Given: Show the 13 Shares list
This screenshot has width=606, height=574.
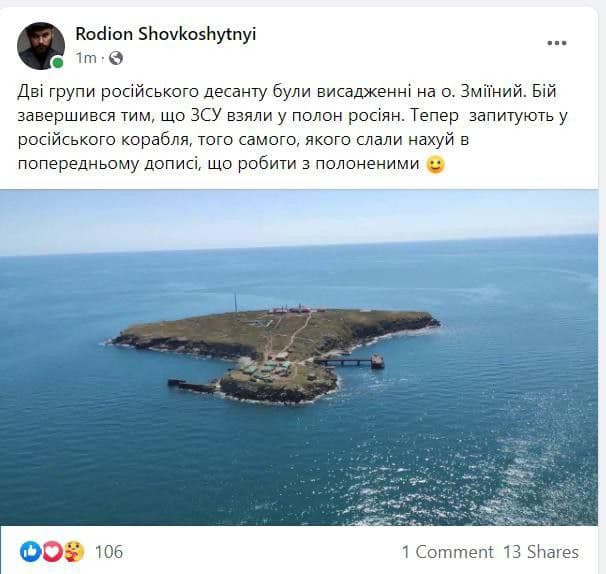Looking at the screenshot, I should click(541, 552).
